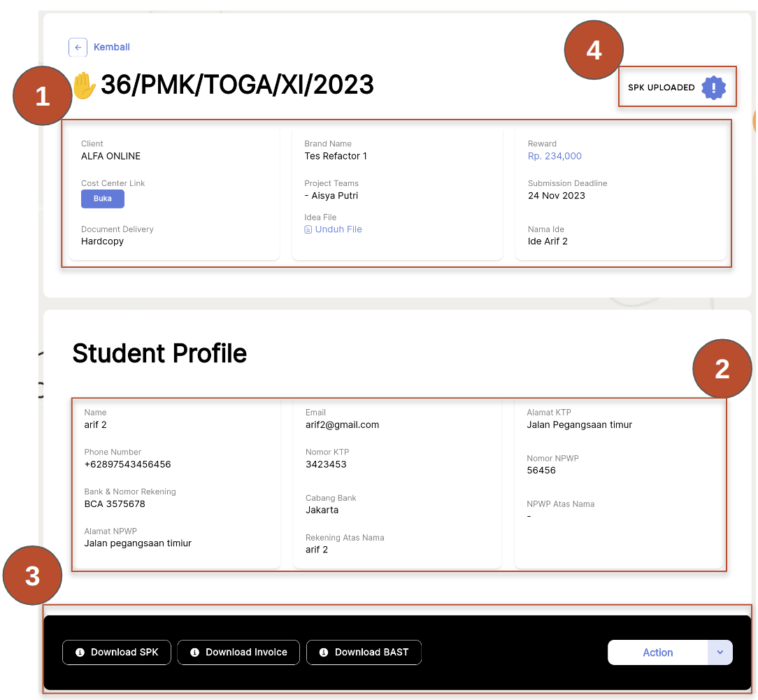The width and height of the screenshot is (758, 700).
Task: Click the info icon in Download BAST
Action: (x=324, y=652)
